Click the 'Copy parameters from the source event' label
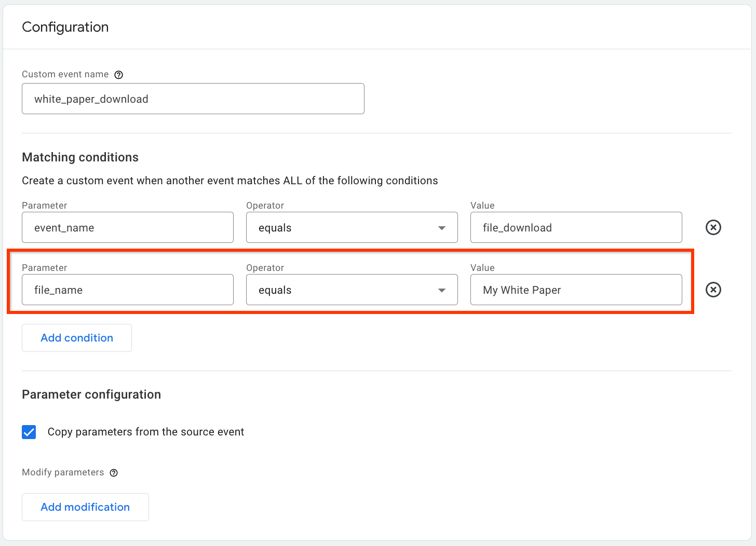The height and width of the screenshot is (546, 756). click(x=145, y=432)
